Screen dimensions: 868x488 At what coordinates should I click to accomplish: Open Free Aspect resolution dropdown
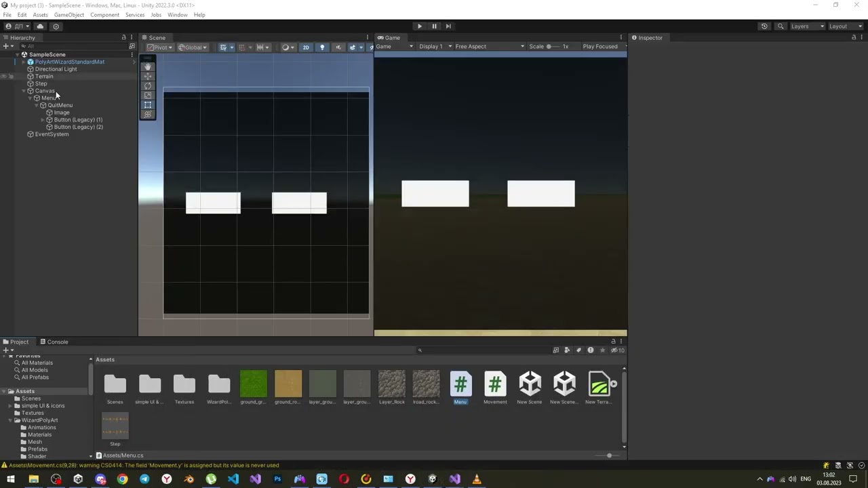(x=490, y=47)
